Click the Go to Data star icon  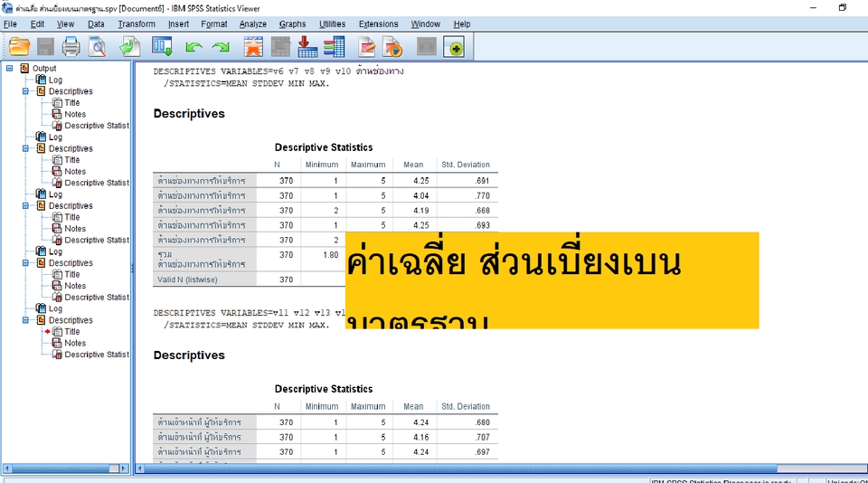[x=253, y=46]
